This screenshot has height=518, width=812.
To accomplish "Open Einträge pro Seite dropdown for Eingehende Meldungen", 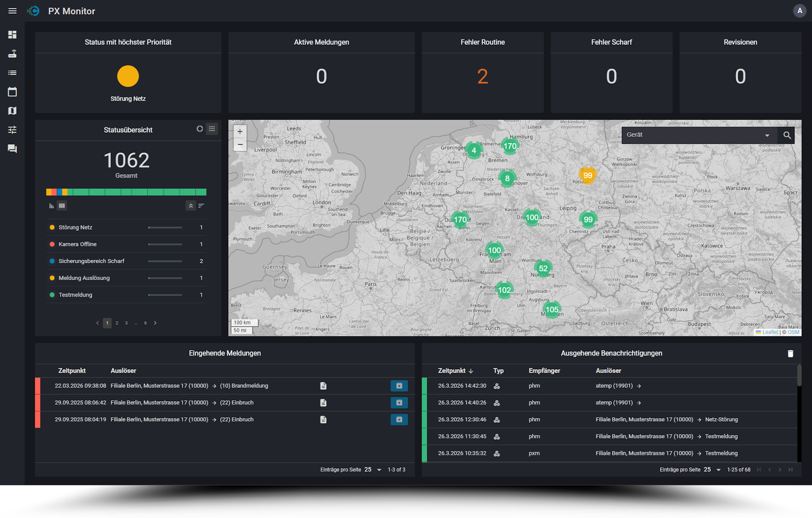I will pyautogui.click(x=373, y=470).
